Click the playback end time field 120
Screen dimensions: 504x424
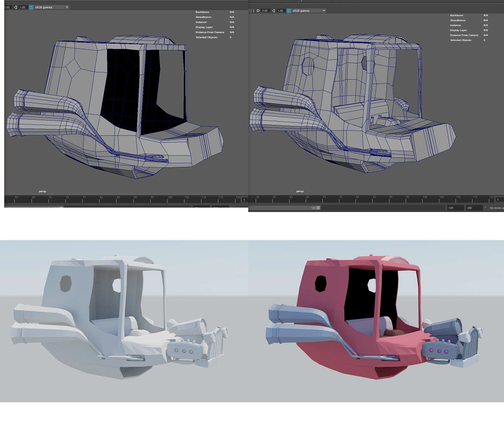point(456,208)
